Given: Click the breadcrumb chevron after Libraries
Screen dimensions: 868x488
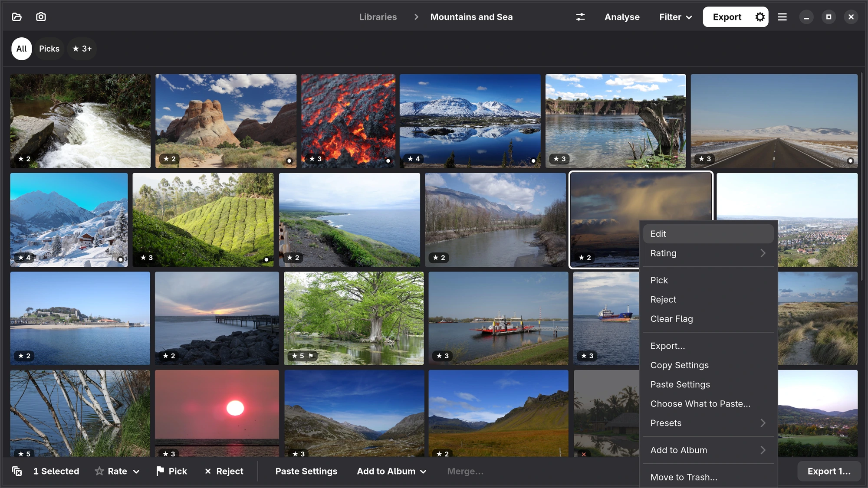Looking at the screenshot, I should (x=416, y=17).
